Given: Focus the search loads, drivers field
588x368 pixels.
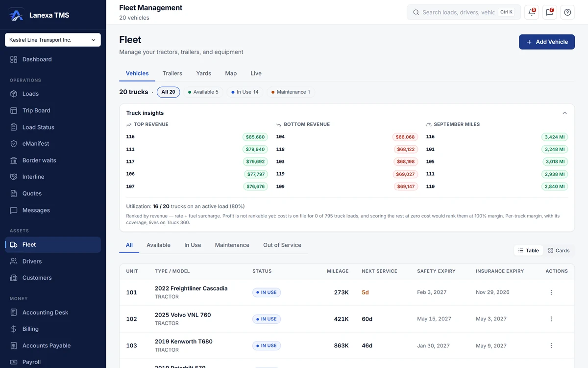Looking at the screenshot, I should coord(464,12).
